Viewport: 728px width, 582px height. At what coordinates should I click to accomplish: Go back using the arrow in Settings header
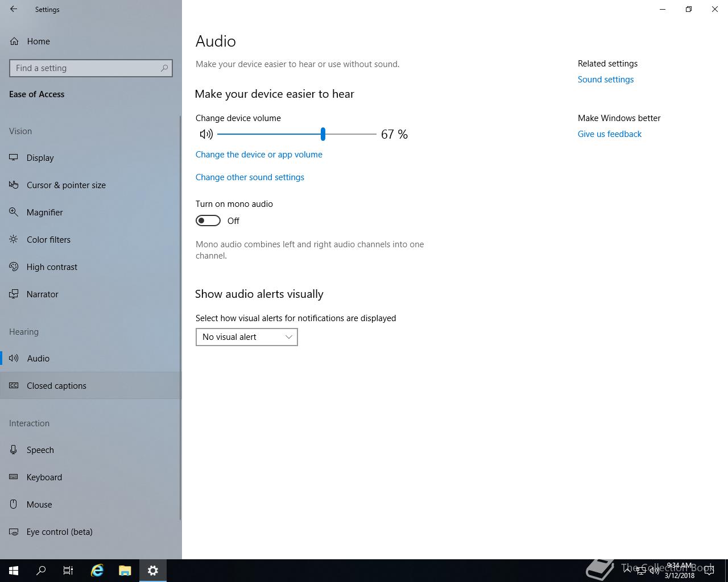pos(14,9)
